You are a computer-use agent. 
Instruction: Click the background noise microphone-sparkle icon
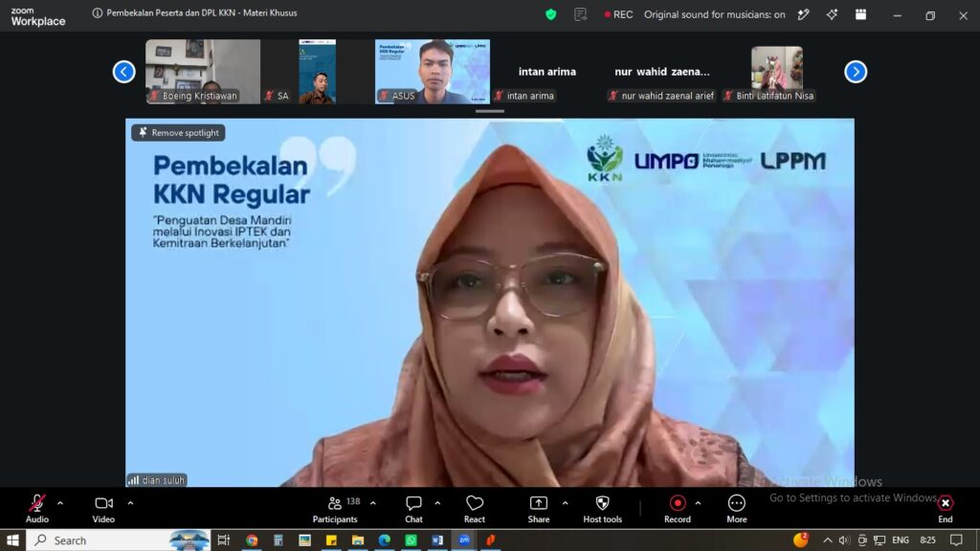point(803,14)
